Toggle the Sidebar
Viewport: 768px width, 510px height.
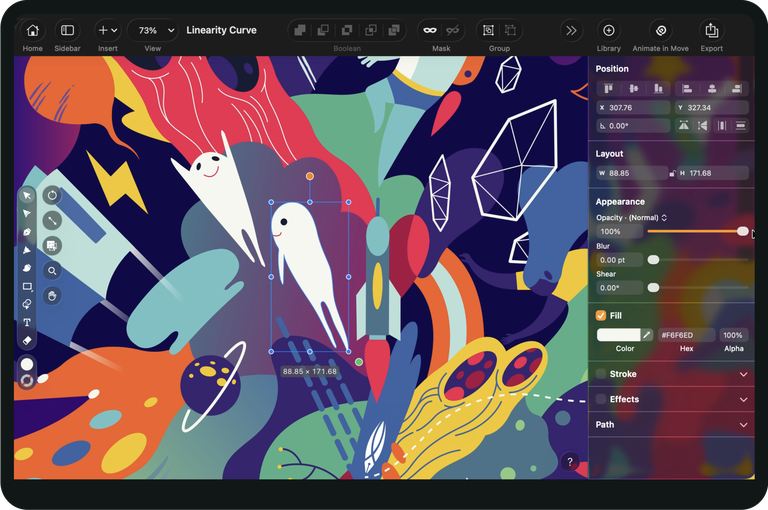[x=67, y=31]
